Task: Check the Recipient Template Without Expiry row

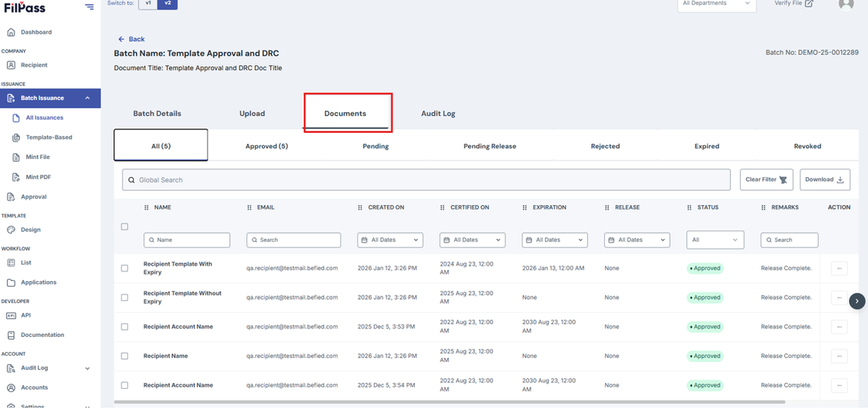Action: [124, 298]
